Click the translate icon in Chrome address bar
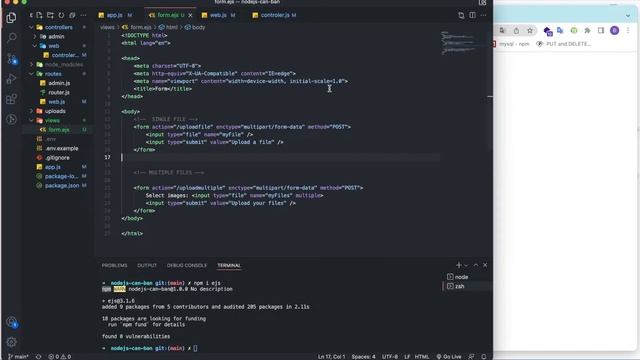The width and height of the screenshot is (640, 360). [502, 31]
